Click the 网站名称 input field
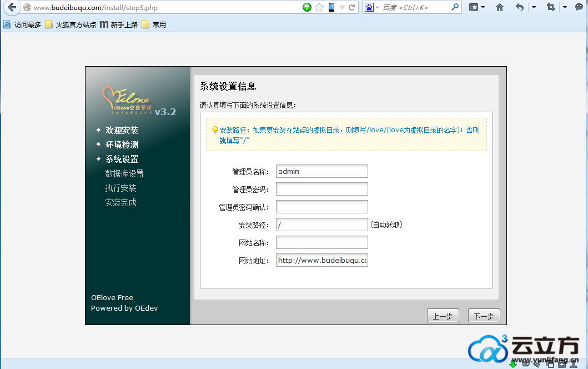The height and width of the screenshot is (369, 588). [321, 242]
